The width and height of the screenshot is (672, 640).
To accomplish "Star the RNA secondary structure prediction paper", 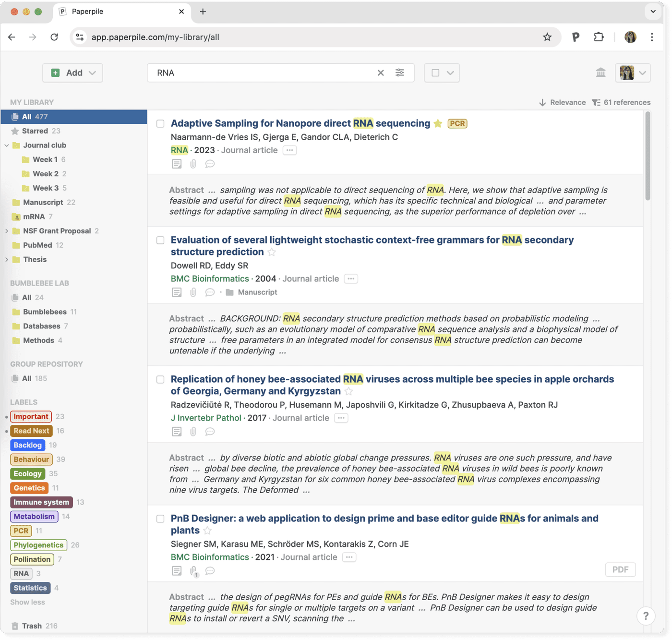I will [271, 252].
